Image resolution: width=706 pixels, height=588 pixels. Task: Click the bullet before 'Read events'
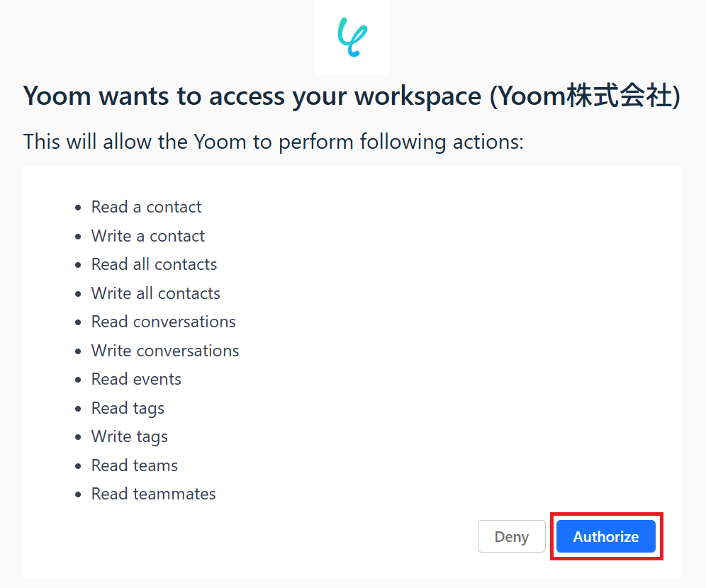click(78, 380)
